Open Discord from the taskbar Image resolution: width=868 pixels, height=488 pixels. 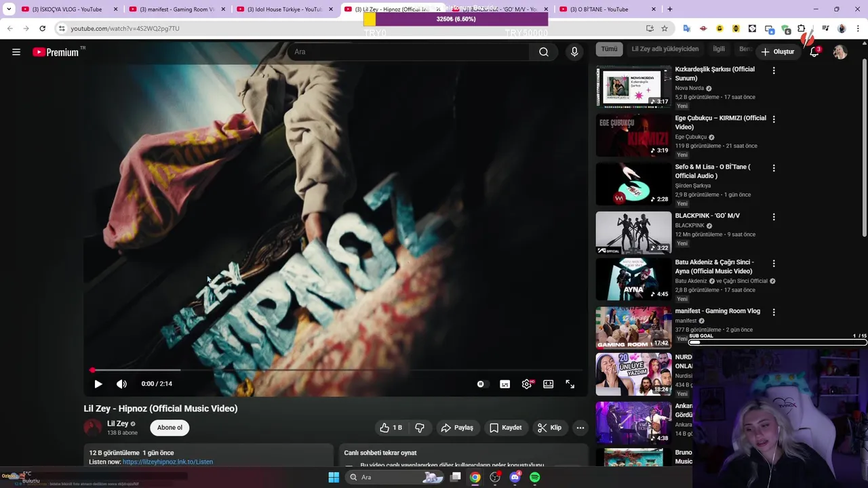point(515,477)
